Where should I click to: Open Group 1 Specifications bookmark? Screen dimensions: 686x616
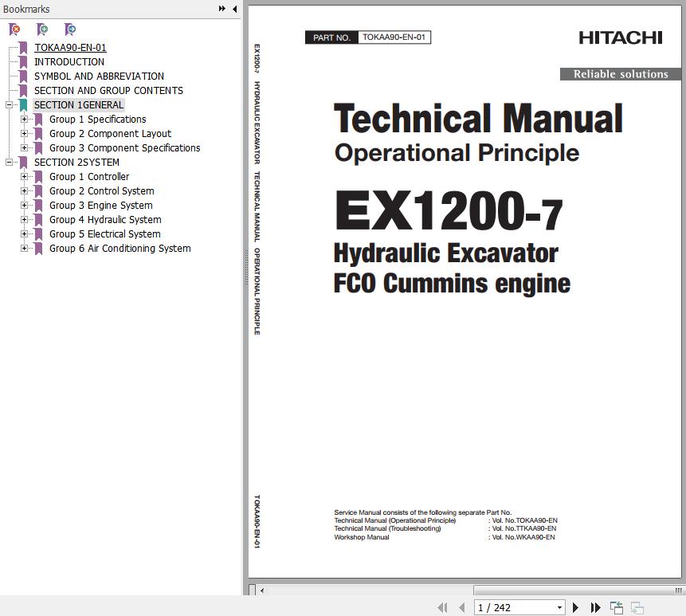[97, 120]
